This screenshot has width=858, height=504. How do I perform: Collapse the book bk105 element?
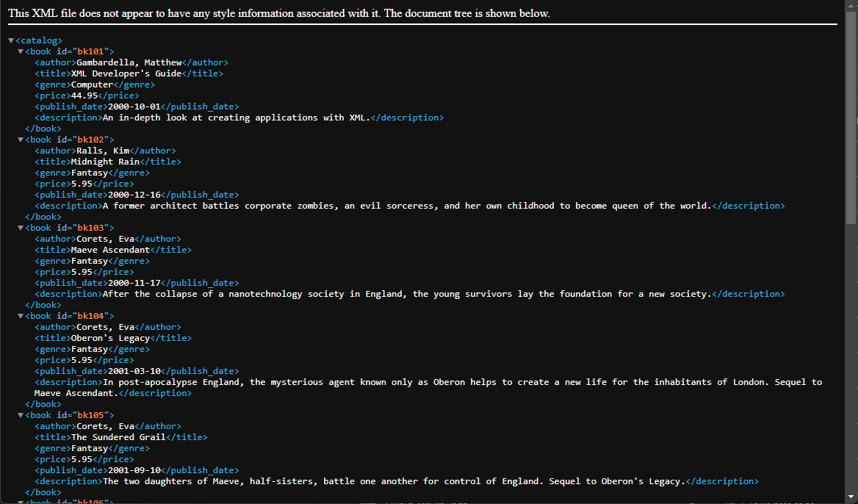pyautogui.click(x=21, y=415)
